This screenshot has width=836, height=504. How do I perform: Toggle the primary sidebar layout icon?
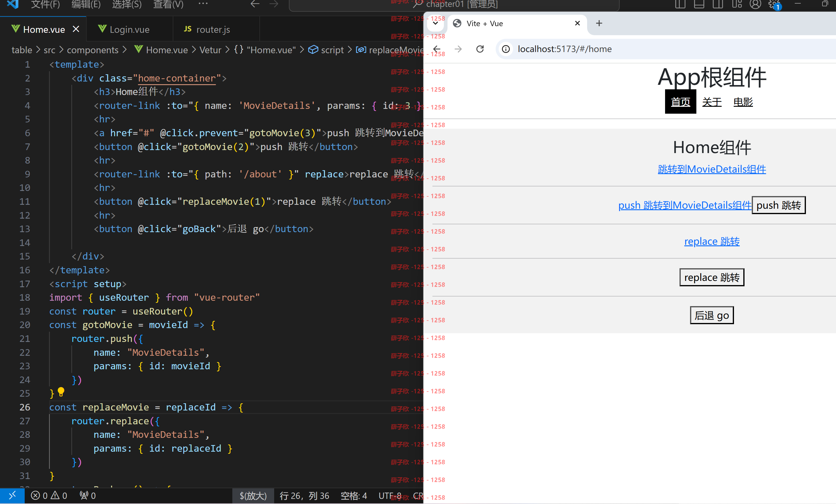(680, 4)
